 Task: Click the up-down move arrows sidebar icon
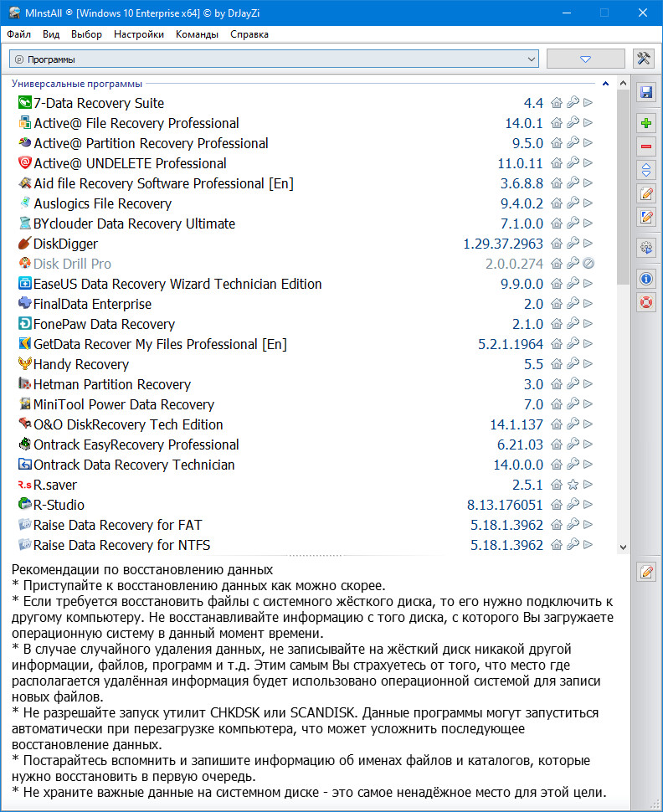pos(646,170)
